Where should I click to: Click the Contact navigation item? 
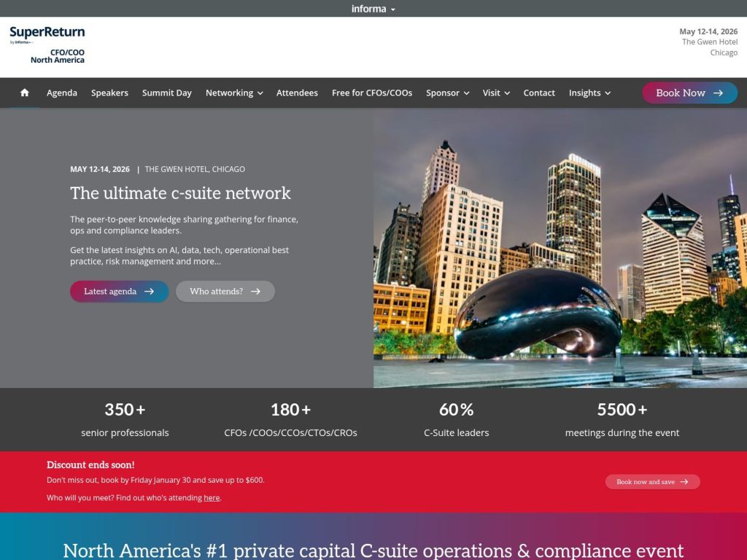click(539, 93)
